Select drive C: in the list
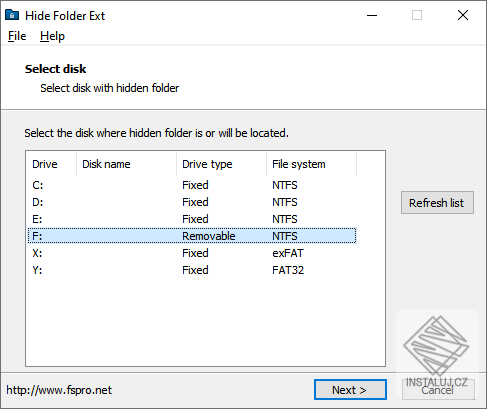Viewport: 487px width, 409px height. tap(192, 185)
